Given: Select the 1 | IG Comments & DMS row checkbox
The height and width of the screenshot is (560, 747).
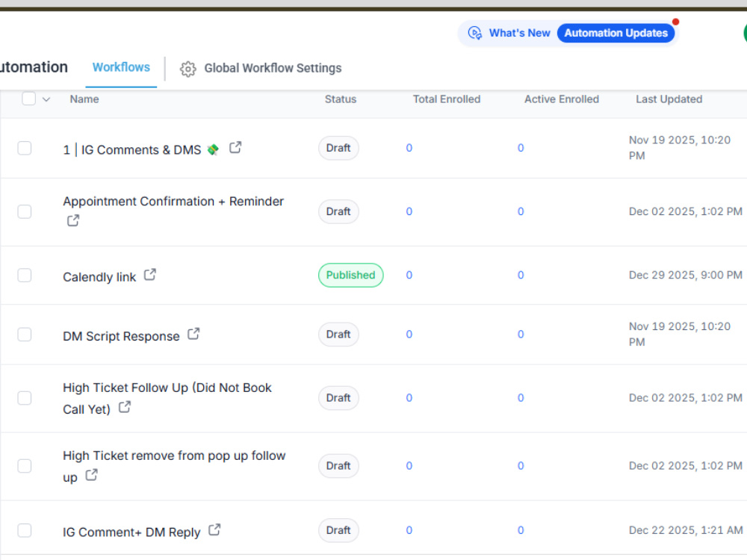Looking at the screenshot, I should coord(25,148).
